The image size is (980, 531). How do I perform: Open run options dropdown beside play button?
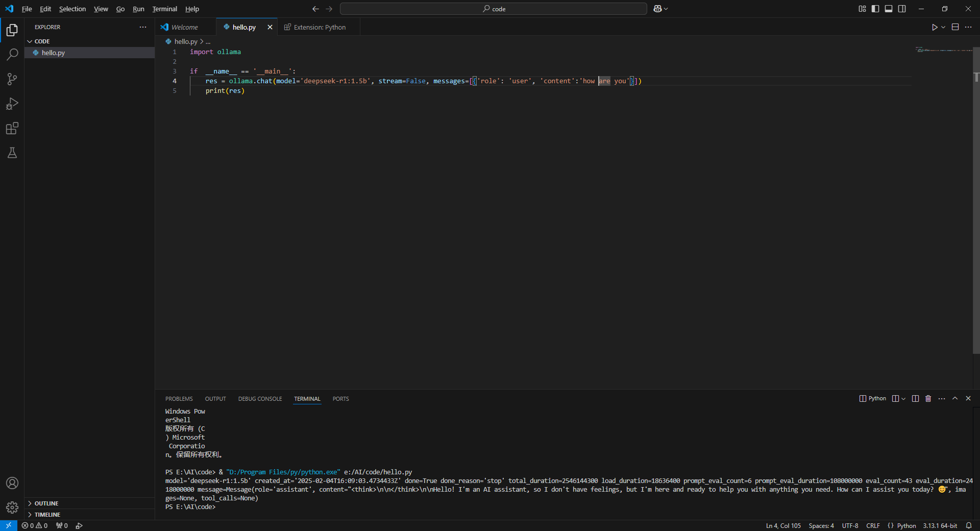(943, 27)
